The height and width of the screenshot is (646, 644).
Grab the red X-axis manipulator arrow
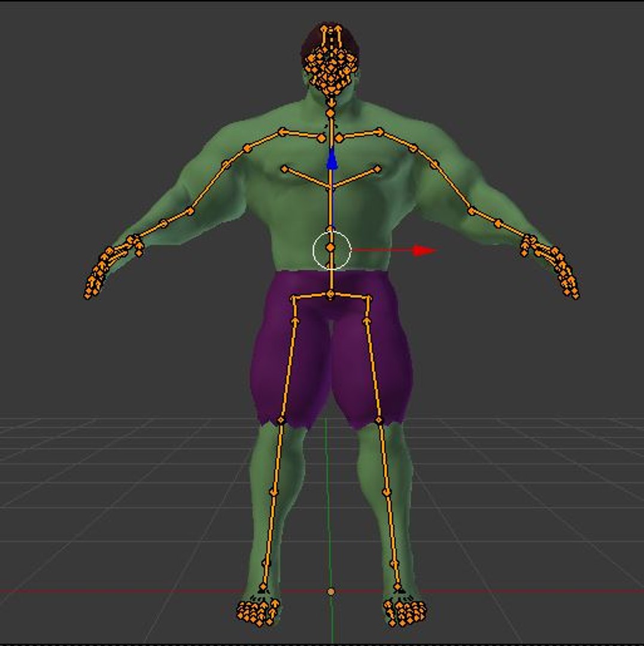(x=425, y=250)
